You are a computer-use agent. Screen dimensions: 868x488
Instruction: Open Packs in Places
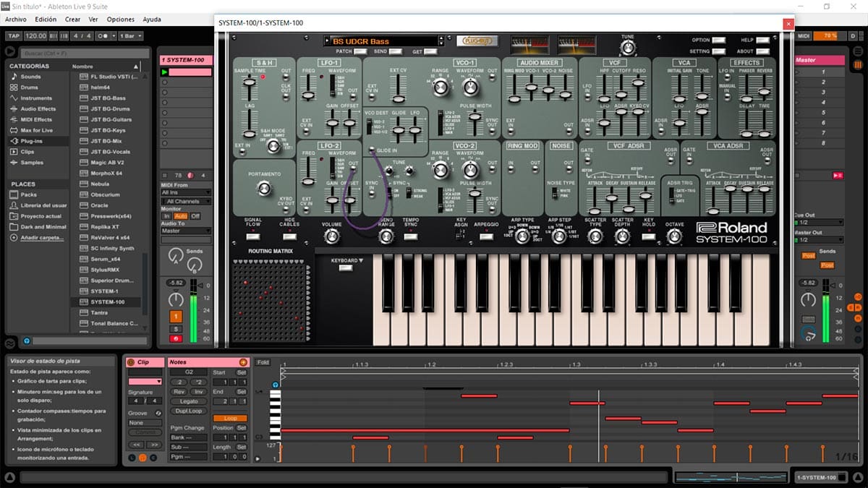(x=28, y=194)
